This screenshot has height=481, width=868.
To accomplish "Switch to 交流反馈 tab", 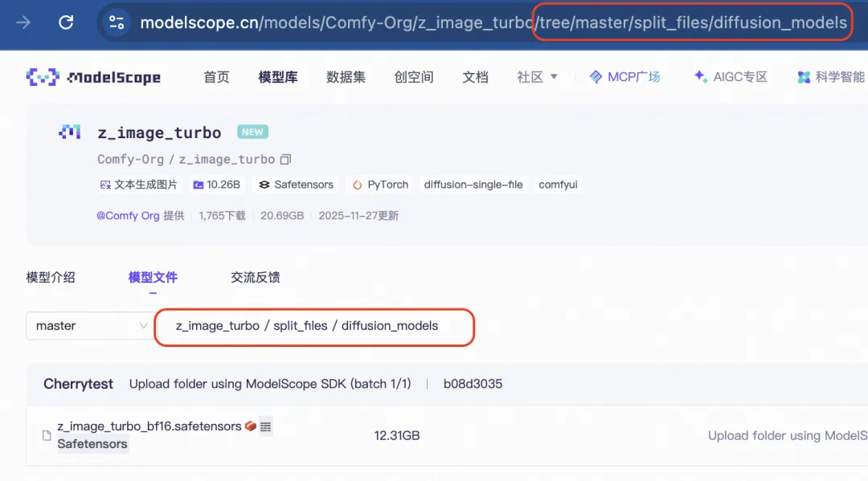I will [256, 277].
